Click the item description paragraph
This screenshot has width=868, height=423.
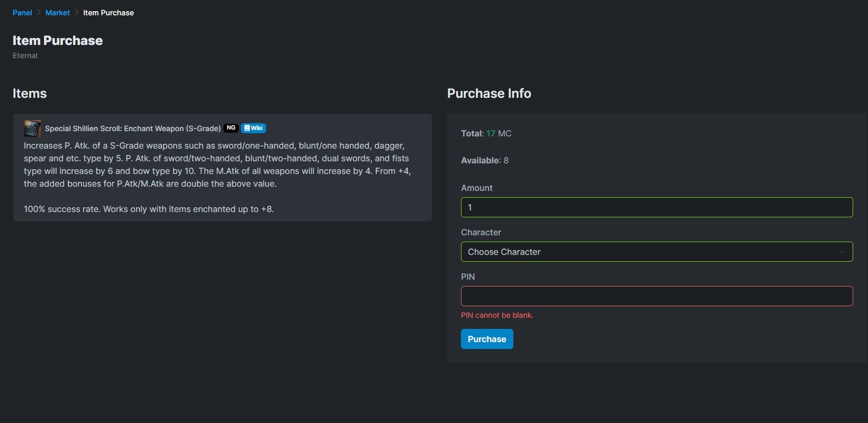(217, 164)
